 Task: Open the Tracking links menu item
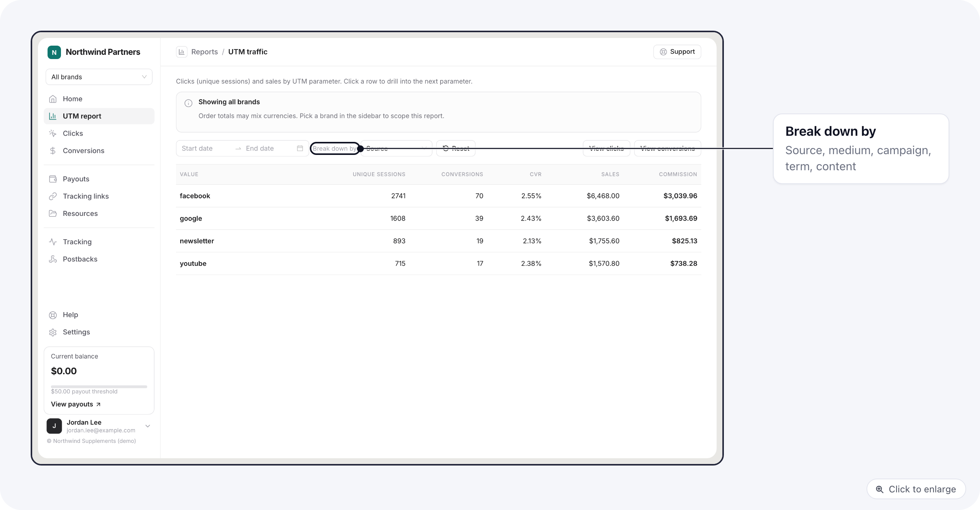pyautogui.click(x=99, y=196)
